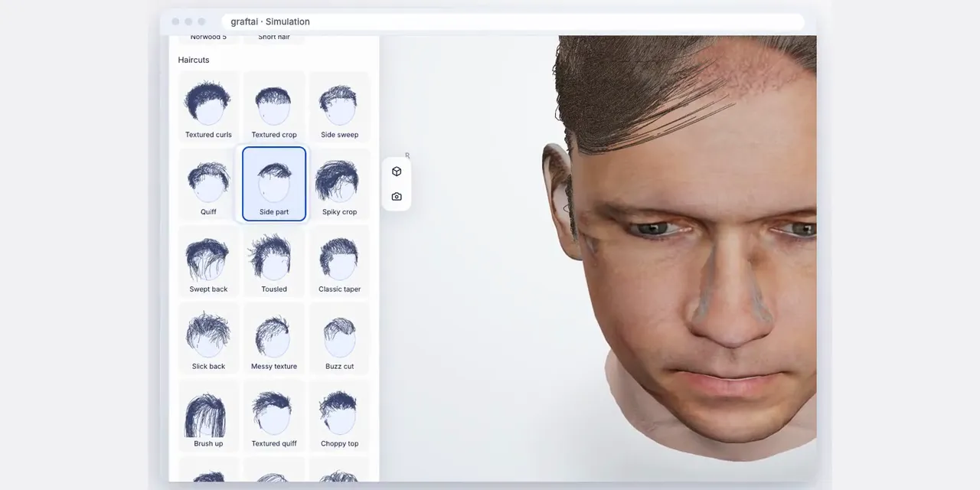Choose the Spiky crop haircut
The image size is (980, 490).
(x=339, y=184)
